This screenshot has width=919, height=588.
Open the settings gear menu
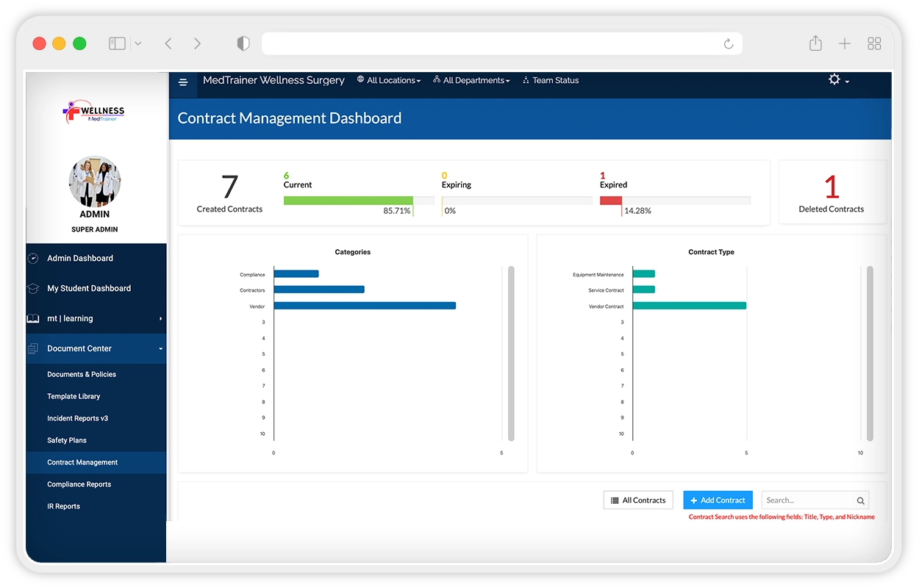coord(837,79)
